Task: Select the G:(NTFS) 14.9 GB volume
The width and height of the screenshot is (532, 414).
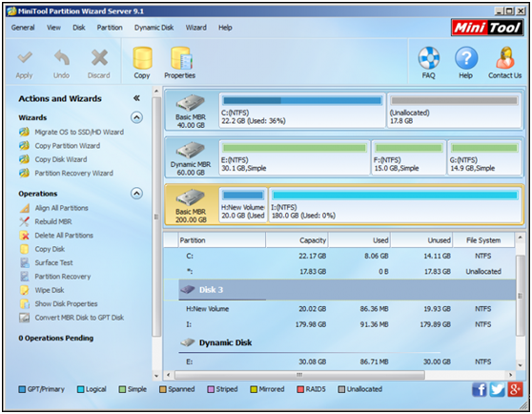Action: point(484,157)
